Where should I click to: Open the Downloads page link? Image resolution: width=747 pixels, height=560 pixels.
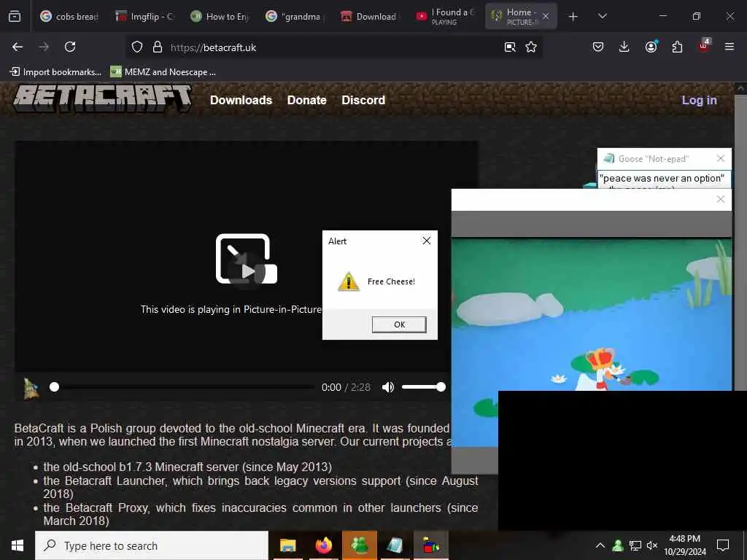[241, 100]
